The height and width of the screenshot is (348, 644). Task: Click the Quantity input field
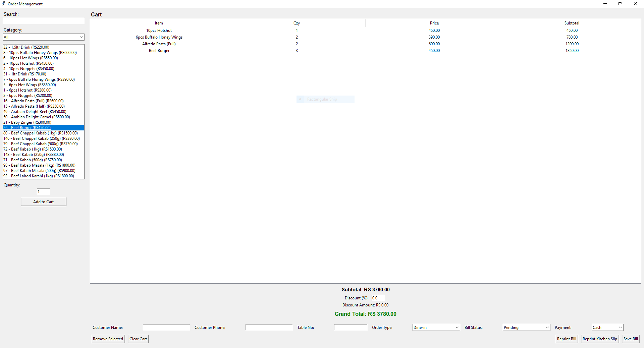tap(44, 192)
